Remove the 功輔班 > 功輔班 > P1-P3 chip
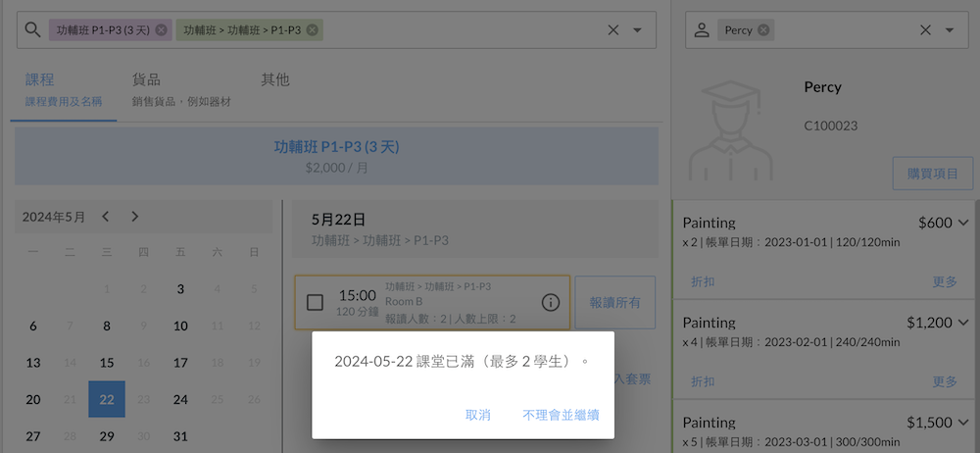 pyautogui.click(x=312, y=29)
